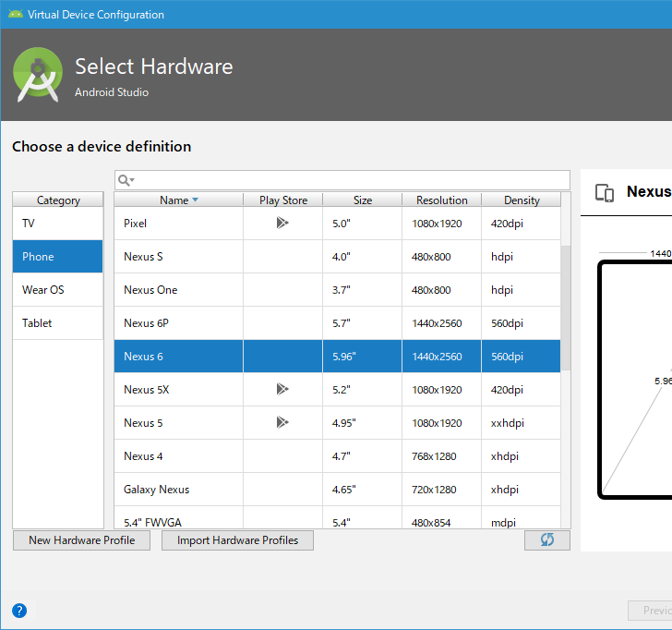Image resolution: width=672 pixels, height=630 pixels.
Task: Click the Play Store icon for Nexus 5X
Action: click(282, 389)
